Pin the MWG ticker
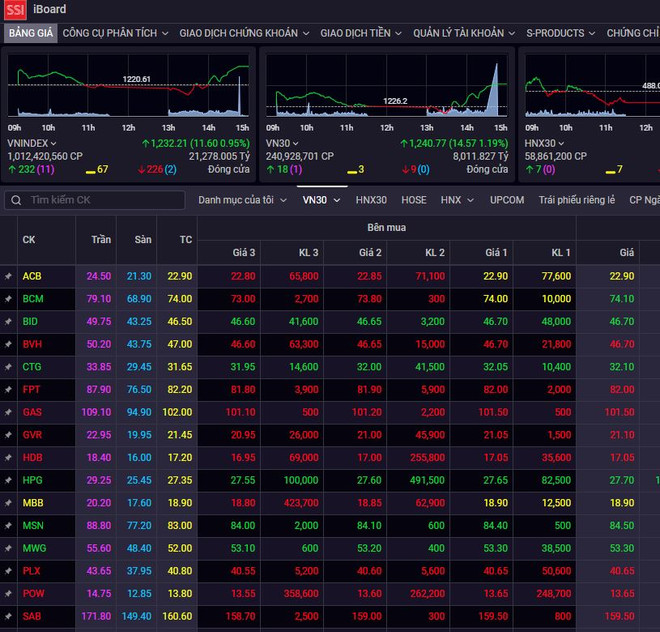 click(8, 548)
